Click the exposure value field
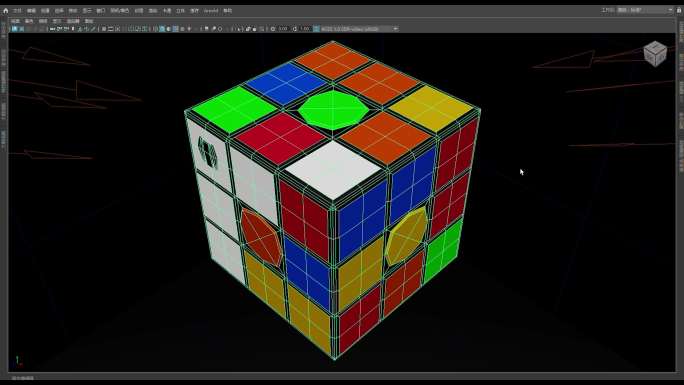 (283, 29)
